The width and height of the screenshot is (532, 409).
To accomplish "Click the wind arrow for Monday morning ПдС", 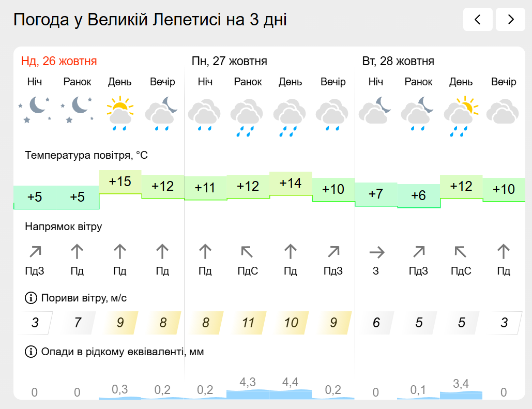I will click(248, 252).
